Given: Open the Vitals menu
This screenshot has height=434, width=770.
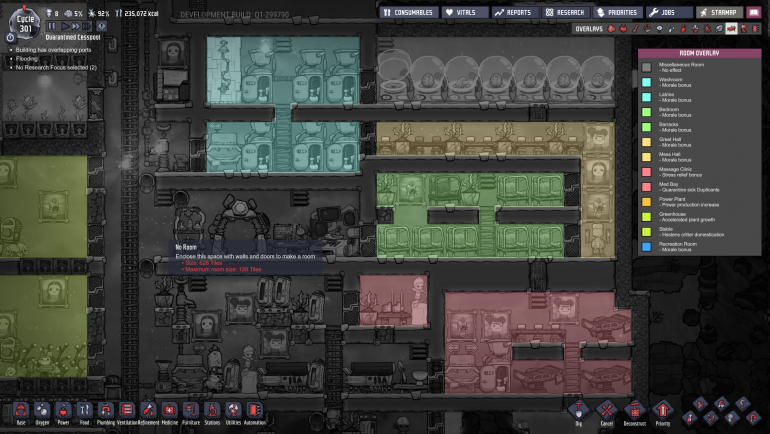Looking at the screenshot, I should click(x=465, y=12).
